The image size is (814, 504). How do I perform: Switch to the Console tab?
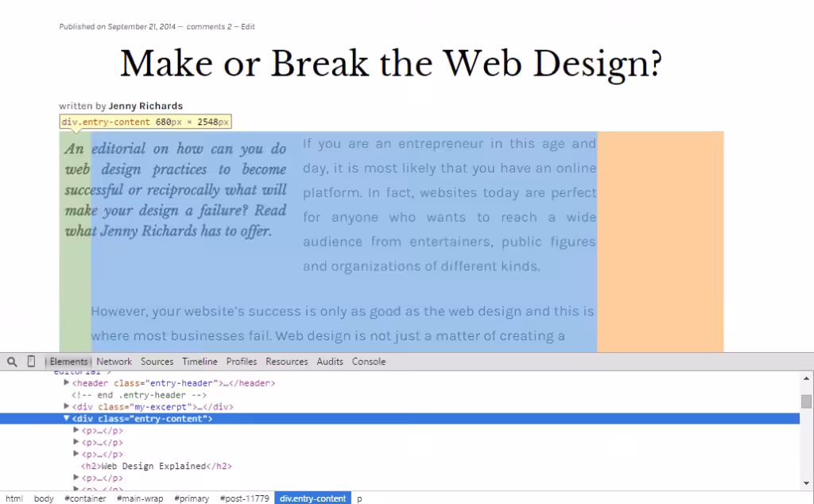[369, 362]
